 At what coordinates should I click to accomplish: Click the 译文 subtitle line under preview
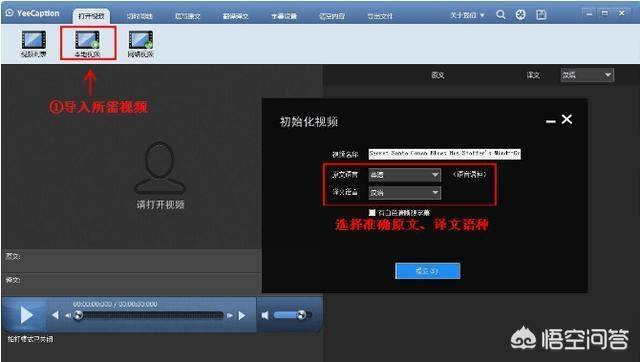pyautogui.click(x=131, y=284)
